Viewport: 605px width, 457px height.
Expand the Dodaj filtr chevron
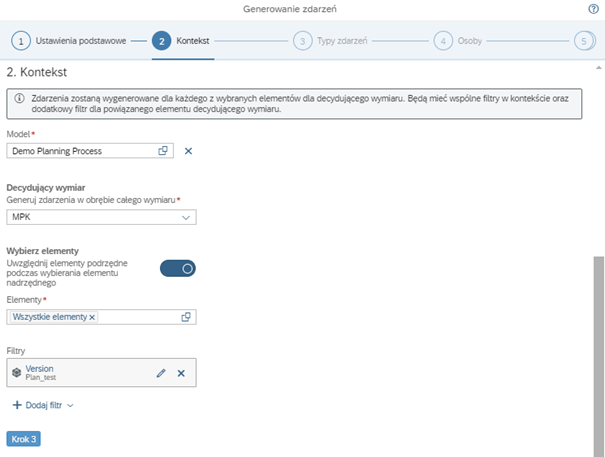pyautogui.click(x=70, y=405)
